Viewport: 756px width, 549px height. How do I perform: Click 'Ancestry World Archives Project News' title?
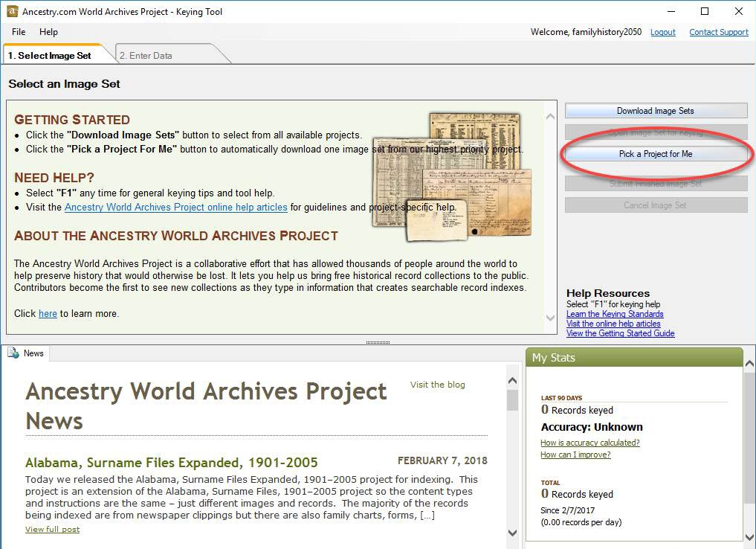tap(206, 405)
